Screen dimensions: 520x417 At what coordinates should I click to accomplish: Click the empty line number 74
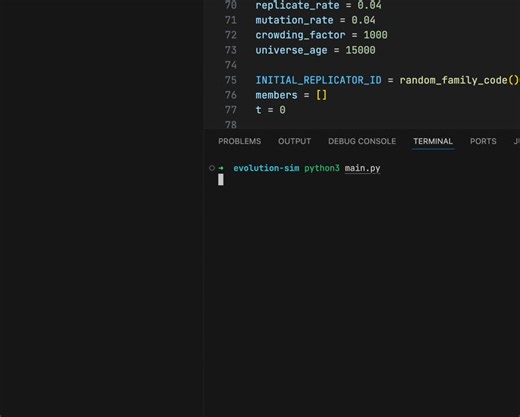231,65
